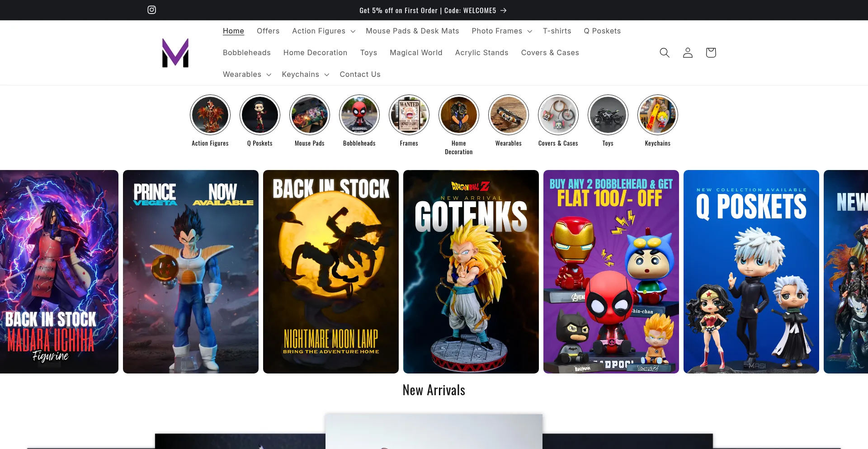Screen dimensions: 868x449
Task: Select the Bobbleheads Deadpool circle icon
Action: click(x=359, y=115)
